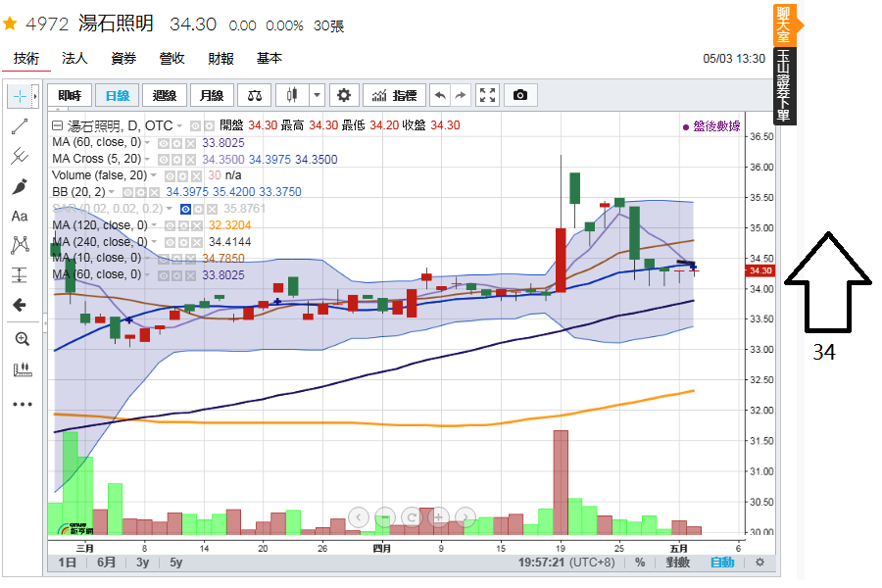This screenshot has height=588, width=882.
Task: Open axis settings gear at bottom right
Action: pyautogui.click(x=759, y=563)
